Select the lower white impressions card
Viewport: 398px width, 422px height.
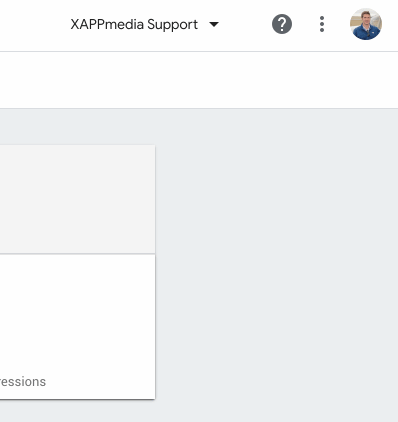pos(77,326)
